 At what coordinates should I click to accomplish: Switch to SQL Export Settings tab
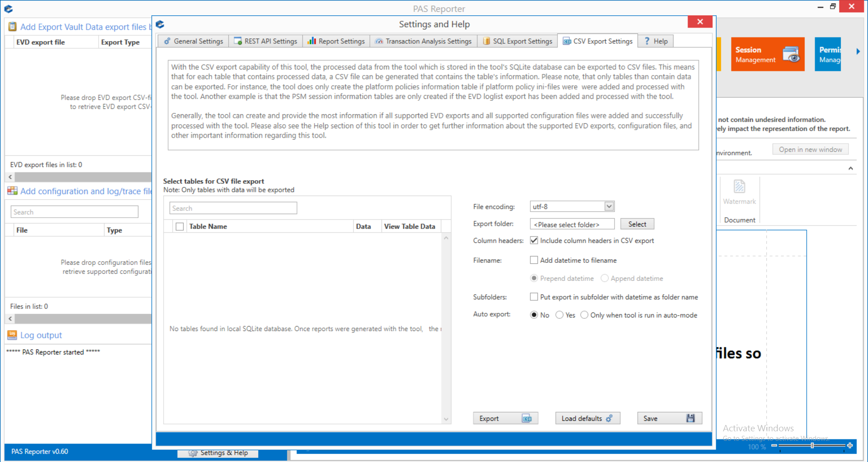(517, 41)
